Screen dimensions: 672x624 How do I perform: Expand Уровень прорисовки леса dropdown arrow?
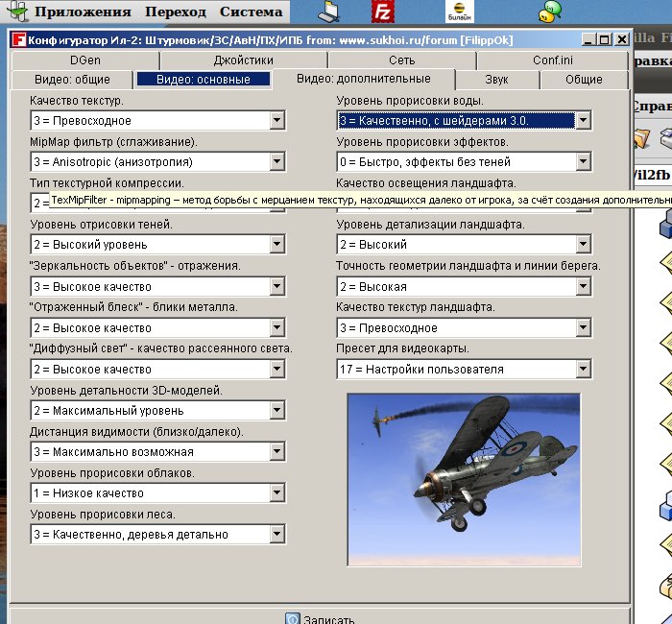(x=276, y=535)
